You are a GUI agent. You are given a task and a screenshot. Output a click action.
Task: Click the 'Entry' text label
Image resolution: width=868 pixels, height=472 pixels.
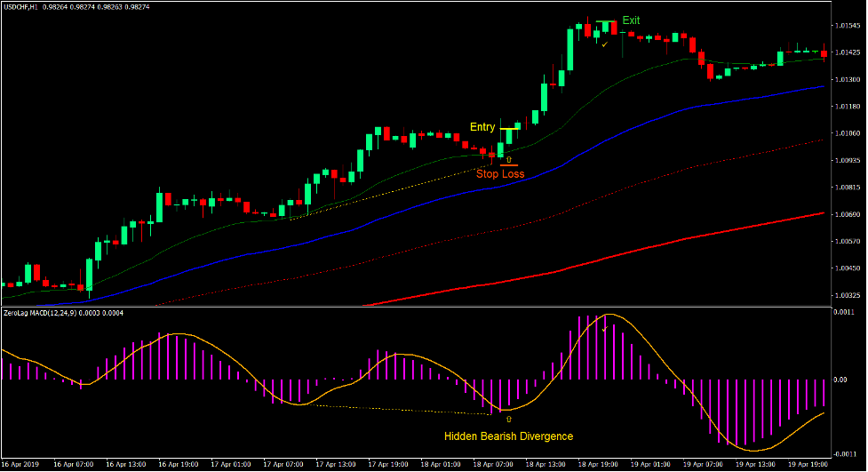[x=482, y=127]
